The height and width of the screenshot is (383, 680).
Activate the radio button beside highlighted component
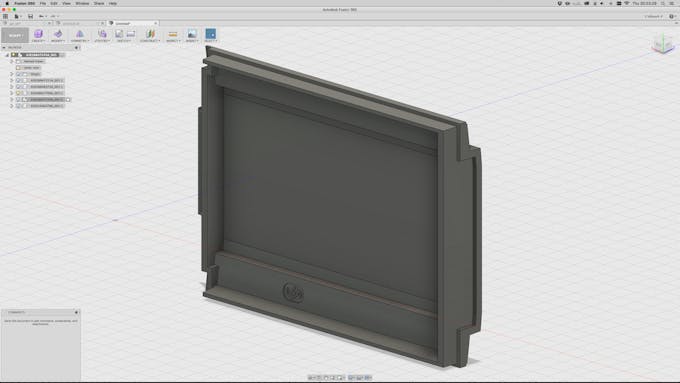point(68,99)
